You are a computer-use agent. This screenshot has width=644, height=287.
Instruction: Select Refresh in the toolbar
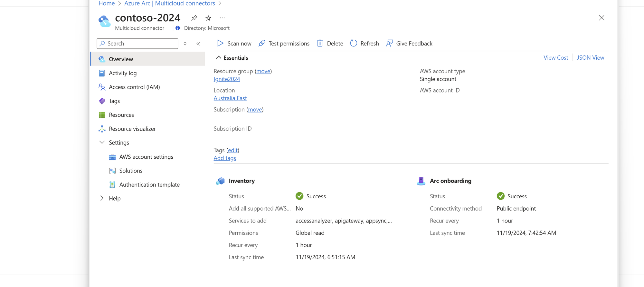pos(365,44)
